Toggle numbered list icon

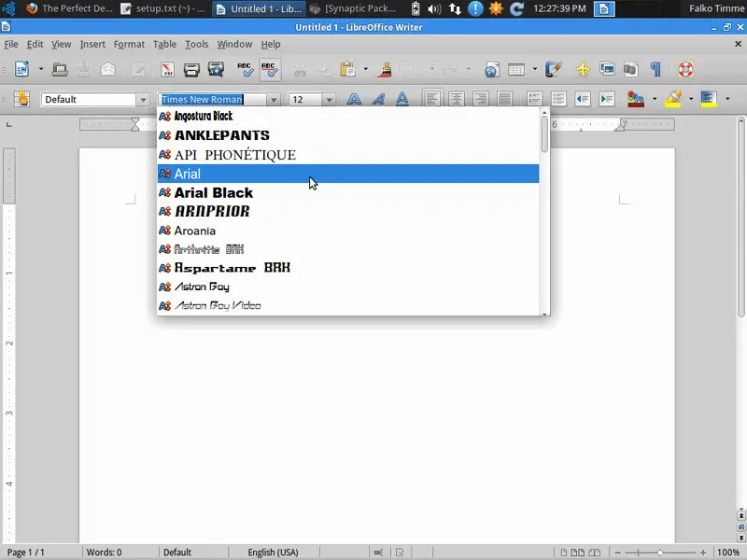tap(534, 99)
